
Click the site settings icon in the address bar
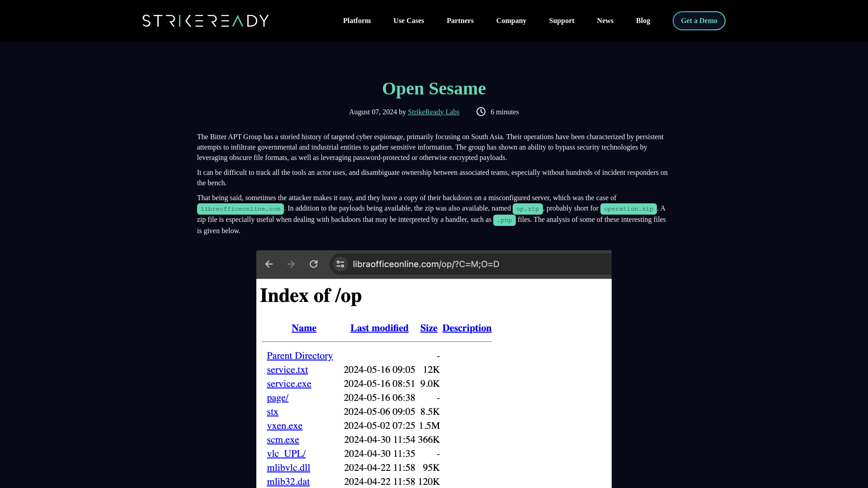[340, 264]
